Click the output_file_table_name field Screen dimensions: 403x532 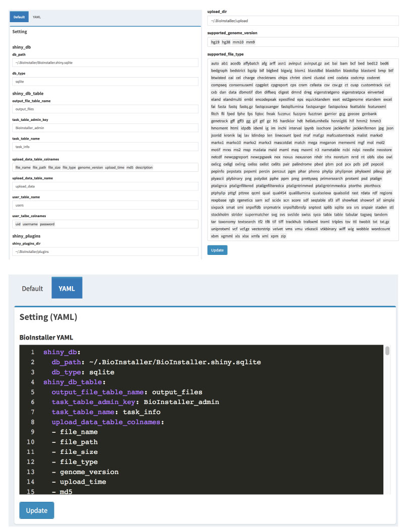tap(105, 109)
